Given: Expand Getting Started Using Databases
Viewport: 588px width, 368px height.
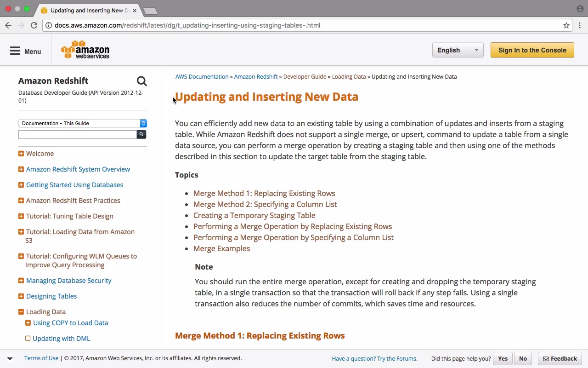Looking at the screenshot, I should point(21,185).
